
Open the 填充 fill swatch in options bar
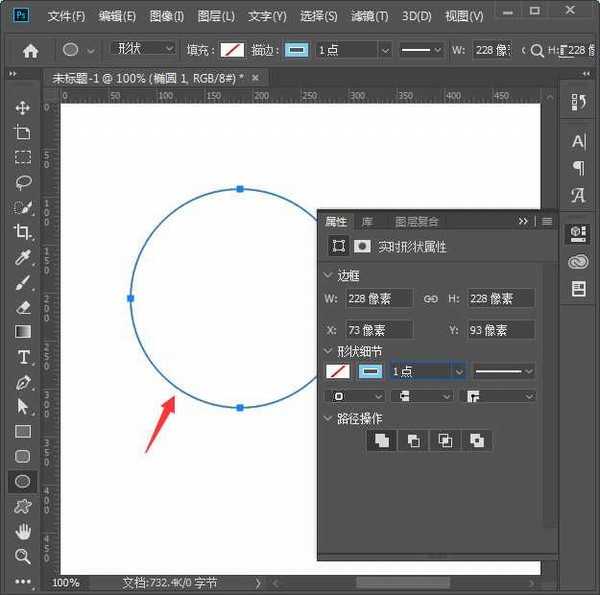pos(232,49)
